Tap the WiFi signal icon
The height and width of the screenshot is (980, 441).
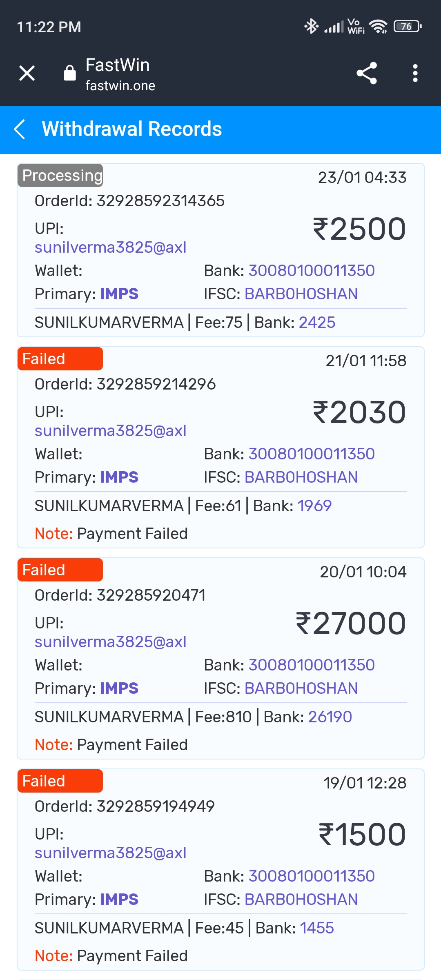click(378, 27)
